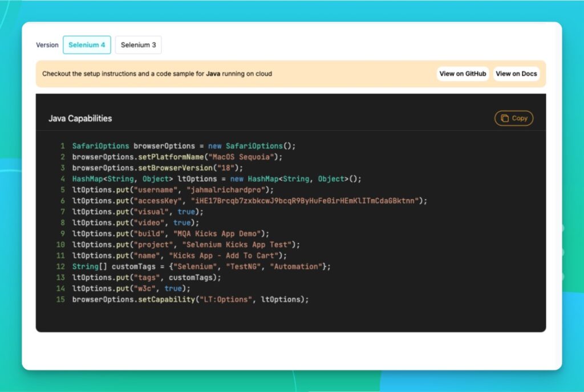The width and height of the screenshot is (584, 392).
Task: Open the View on GitHub link
Action: 463,73
